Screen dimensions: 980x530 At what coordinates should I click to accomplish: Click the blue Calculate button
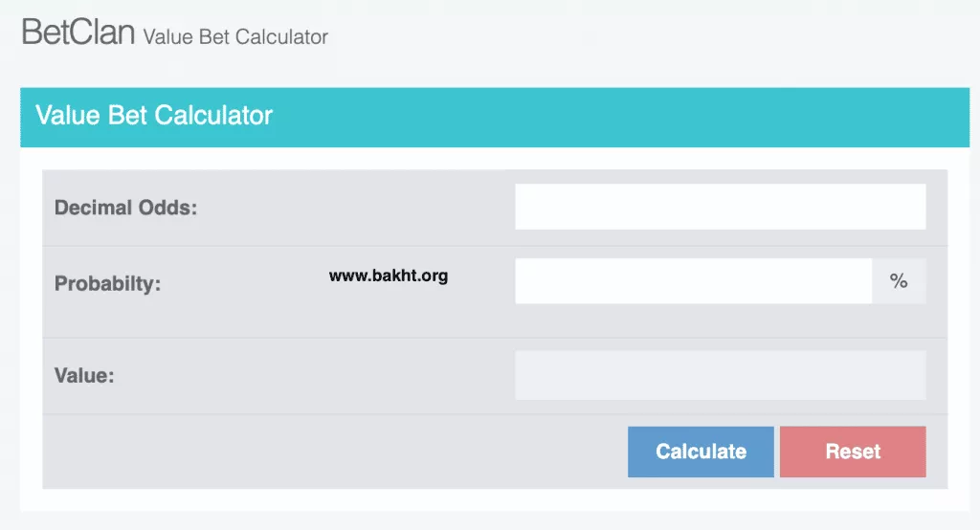701,452
